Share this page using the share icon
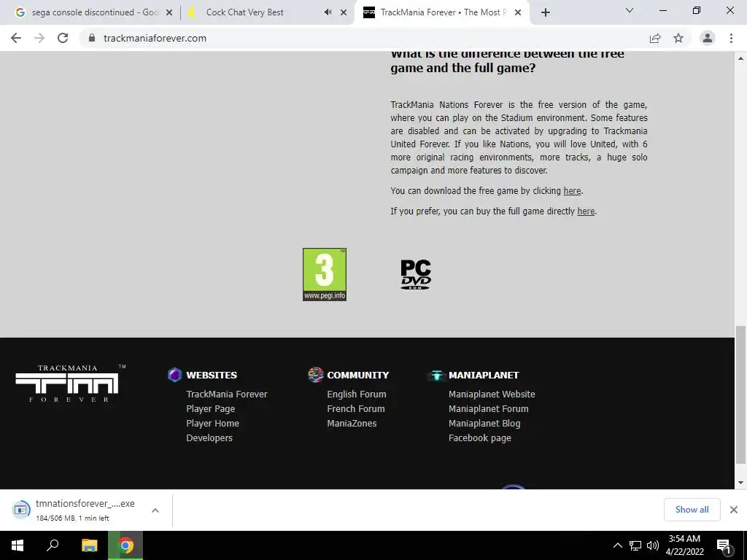Viewport: 747px width, 560px height. pyautogui.click(x=655, y=38)
